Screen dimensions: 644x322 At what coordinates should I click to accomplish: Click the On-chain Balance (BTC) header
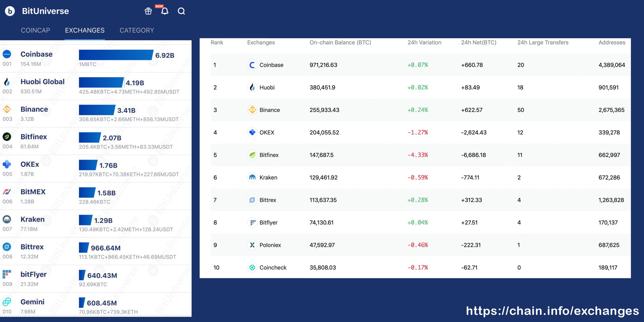pyautogui.click(x=340, y=43)
